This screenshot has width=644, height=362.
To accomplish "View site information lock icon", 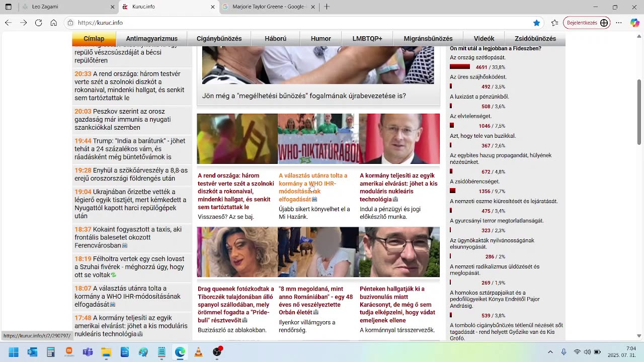I will pyautogui.click(x=70, y=23).
